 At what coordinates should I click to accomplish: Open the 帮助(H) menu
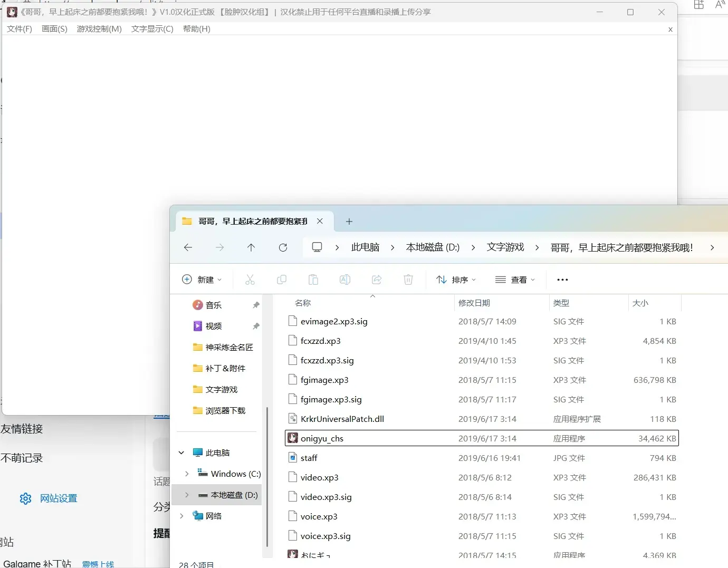pyautogui.click(x=197, y=29)
